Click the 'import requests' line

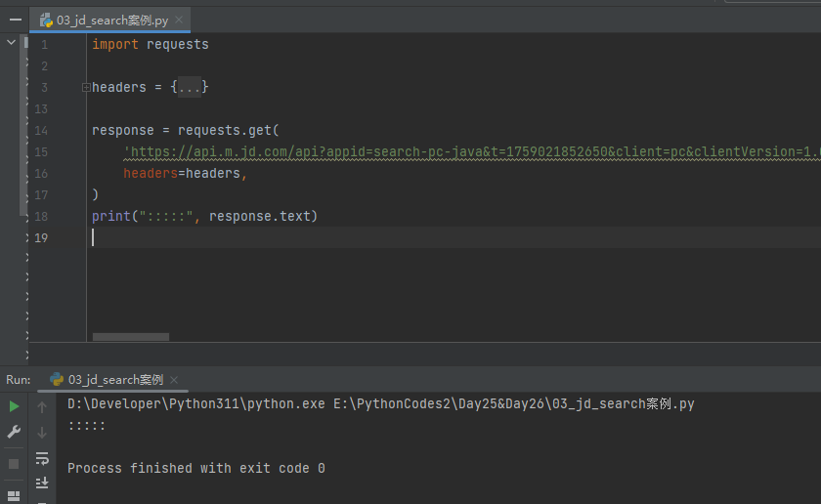(151, 45)
